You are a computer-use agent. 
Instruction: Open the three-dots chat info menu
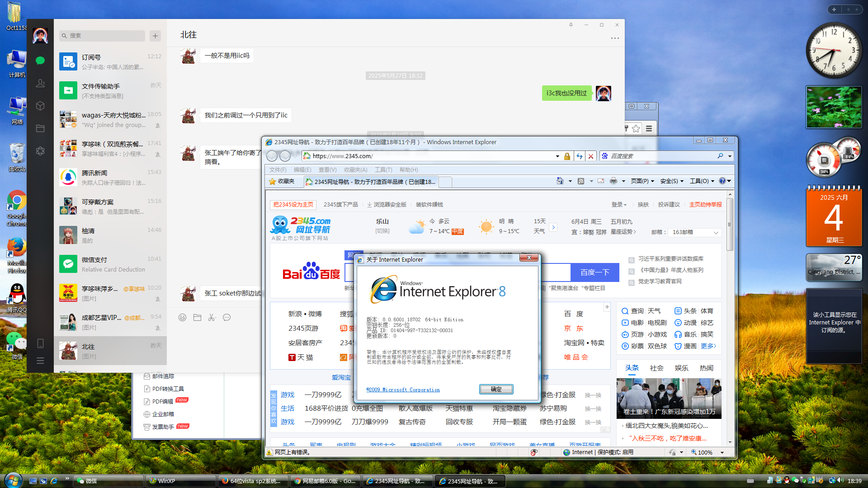click(615, 38)
